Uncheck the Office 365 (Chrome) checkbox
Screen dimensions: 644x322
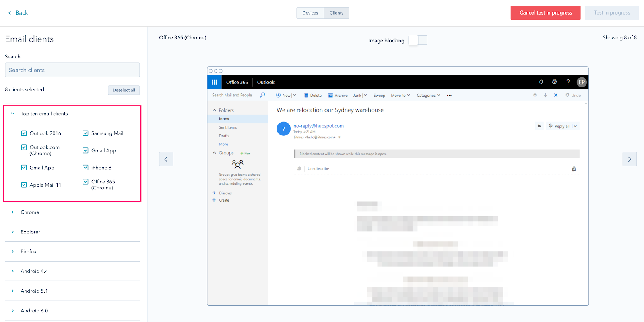pyautogui.click(x=85, y=181)
